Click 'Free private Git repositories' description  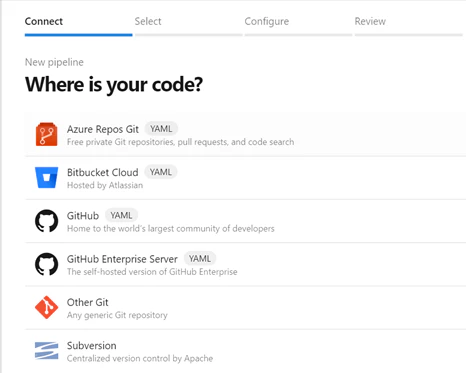[x=180, y=142]
